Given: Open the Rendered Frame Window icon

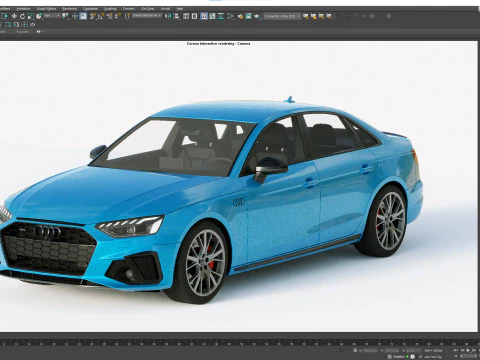Looking at the screenshot, I should coord(249,16).
